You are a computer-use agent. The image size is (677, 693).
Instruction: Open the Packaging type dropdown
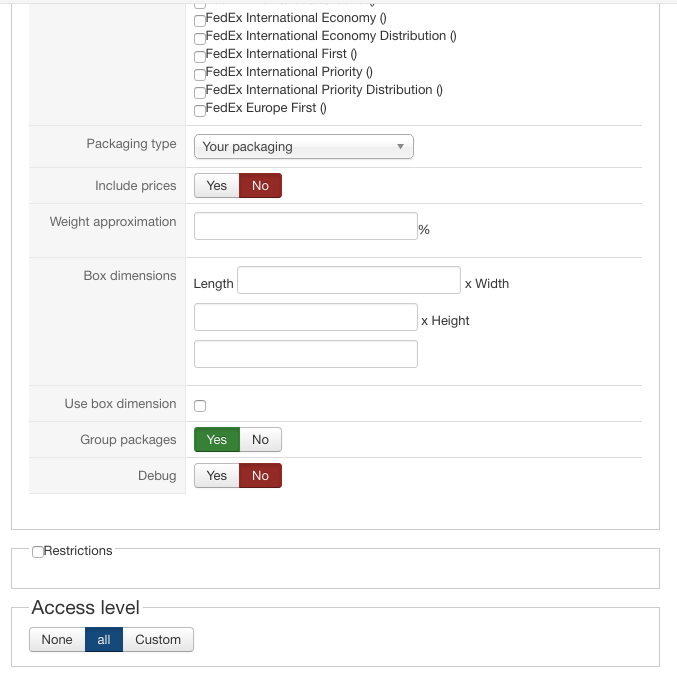point(303,147)
